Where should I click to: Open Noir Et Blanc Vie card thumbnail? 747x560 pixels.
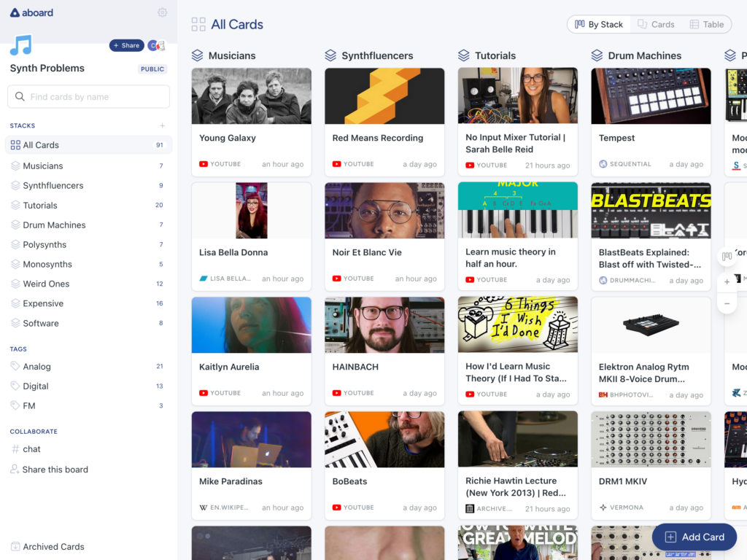(384, 211)
